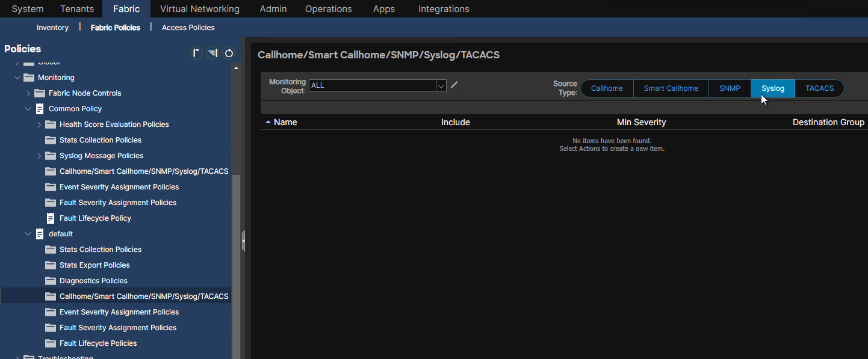Select Stats Collection Policies under Common Policy

tap(101, 140)
